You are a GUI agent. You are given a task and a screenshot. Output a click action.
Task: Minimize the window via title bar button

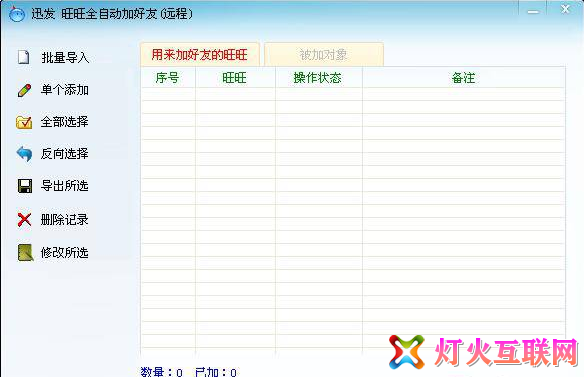(x=533, y=11)
